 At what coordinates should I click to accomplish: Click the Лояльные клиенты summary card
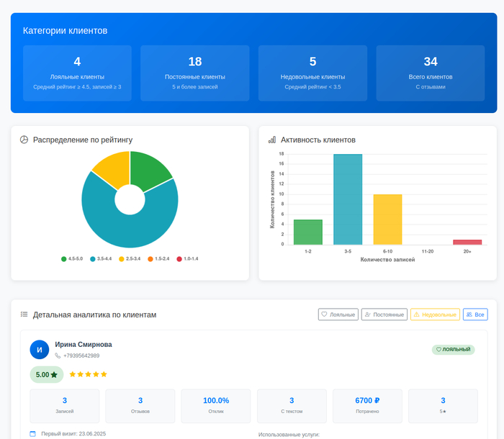(x=77, y=73)
